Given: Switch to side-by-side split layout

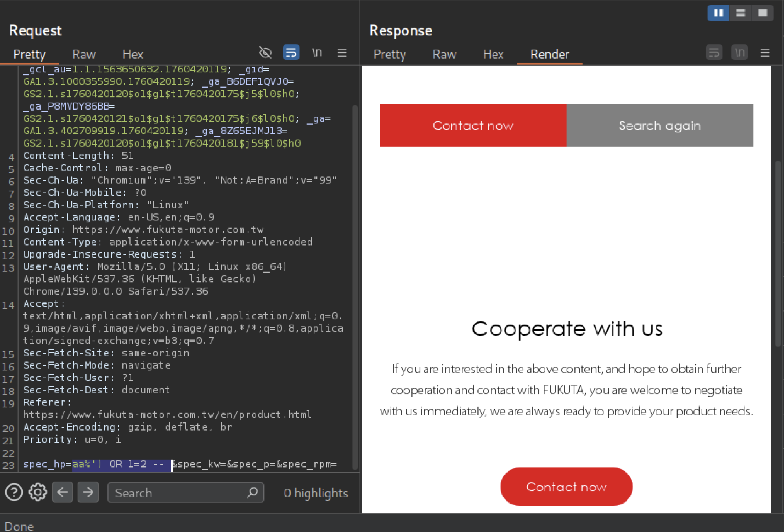Looking at the screenshot, I should tap(718, 13).
